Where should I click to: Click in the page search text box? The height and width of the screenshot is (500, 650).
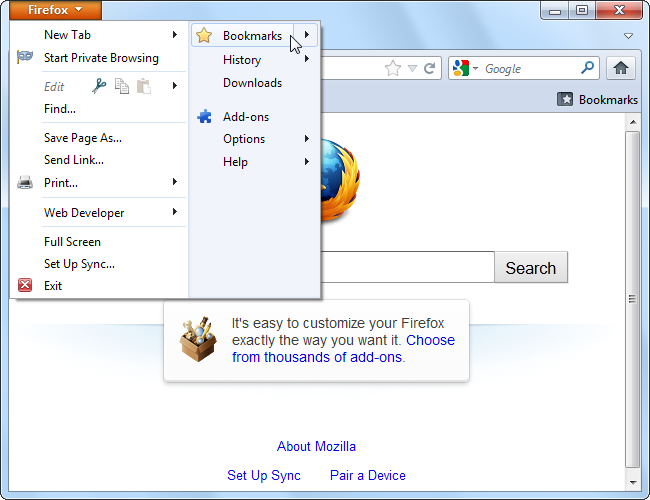click(x=407, y=267)
